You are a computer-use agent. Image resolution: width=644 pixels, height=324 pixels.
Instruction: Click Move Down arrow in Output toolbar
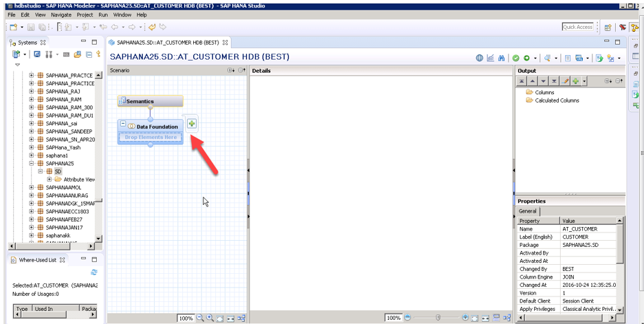point(544,81)
